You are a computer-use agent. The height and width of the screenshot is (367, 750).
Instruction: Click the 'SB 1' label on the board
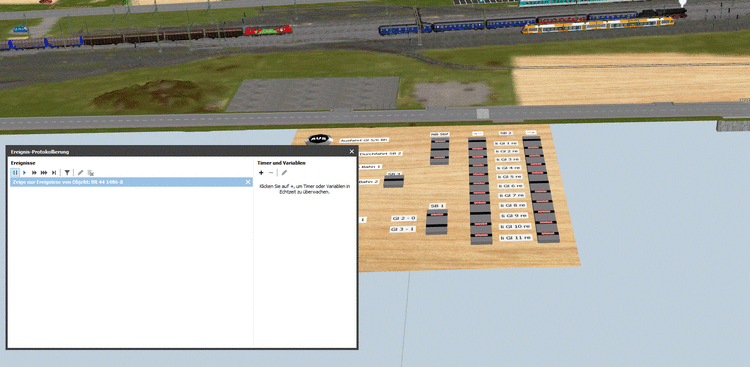tap(437, 206)
